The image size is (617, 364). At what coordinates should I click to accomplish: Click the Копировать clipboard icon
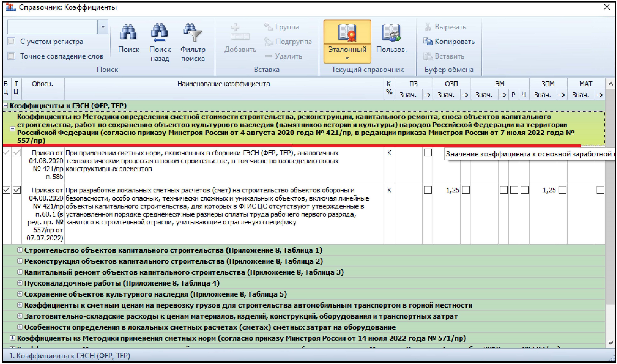(428, 41)
